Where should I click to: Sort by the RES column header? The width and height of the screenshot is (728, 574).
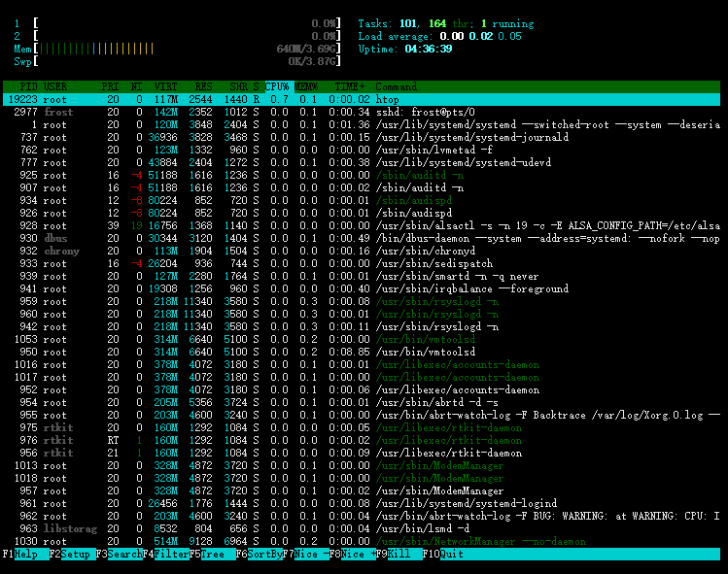203,86
